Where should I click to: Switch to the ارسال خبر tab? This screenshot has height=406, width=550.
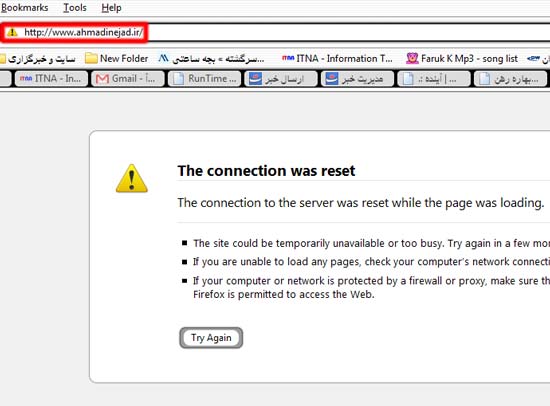tap(281, 79)
